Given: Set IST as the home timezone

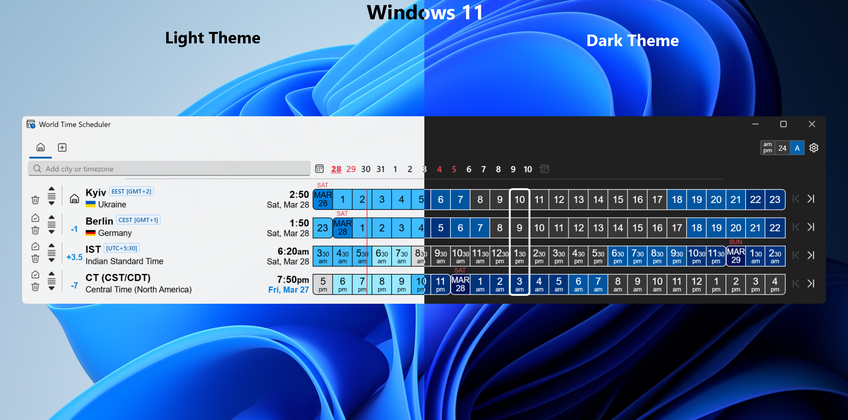Looking at the screenshot, I should click(35, 246).
